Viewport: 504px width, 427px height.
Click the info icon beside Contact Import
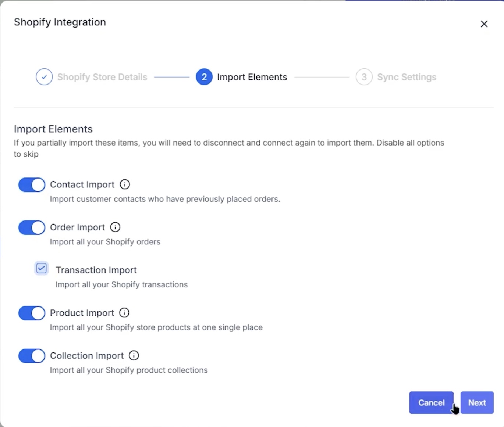point(125,184)
